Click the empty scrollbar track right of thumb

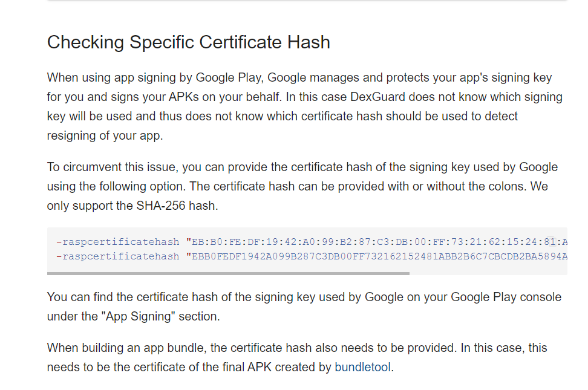pyautogui.click(x=488, y=274)
